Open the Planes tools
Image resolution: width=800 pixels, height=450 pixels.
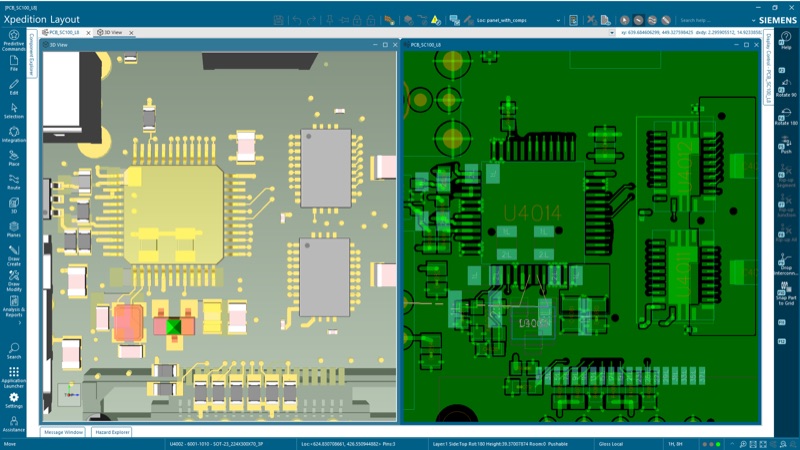tap(14, 230)
